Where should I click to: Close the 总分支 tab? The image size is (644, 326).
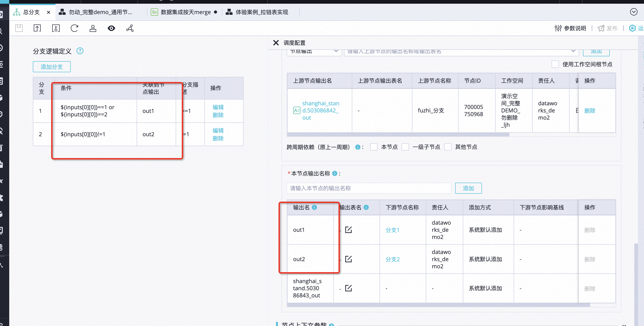tap(49, 12)
